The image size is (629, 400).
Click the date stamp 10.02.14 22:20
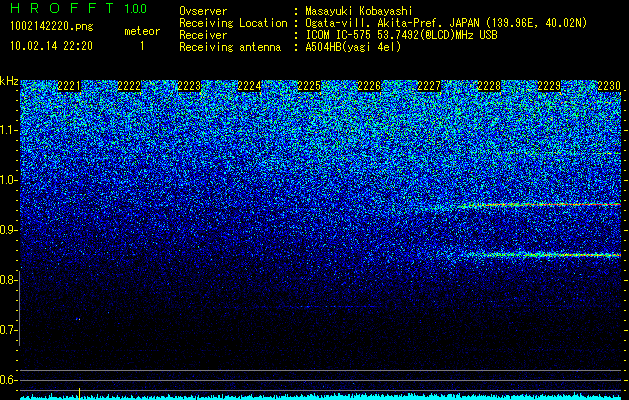tap(51, 46)
